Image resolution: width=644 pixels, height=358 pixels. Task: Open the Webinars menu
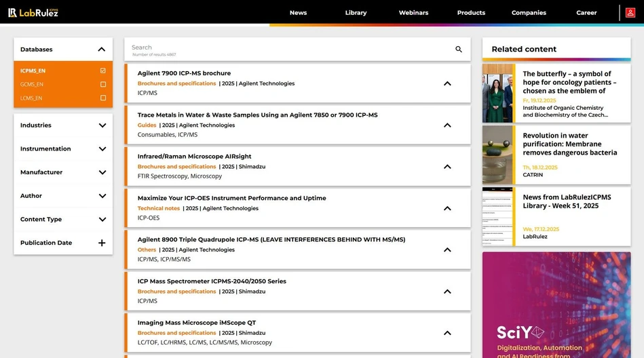pos(413,13)
